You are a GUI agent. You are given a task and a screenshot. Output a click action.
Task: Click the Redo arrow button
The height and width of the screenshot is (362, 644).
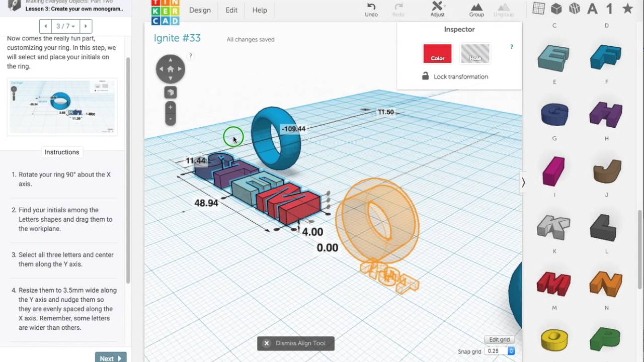398,10
